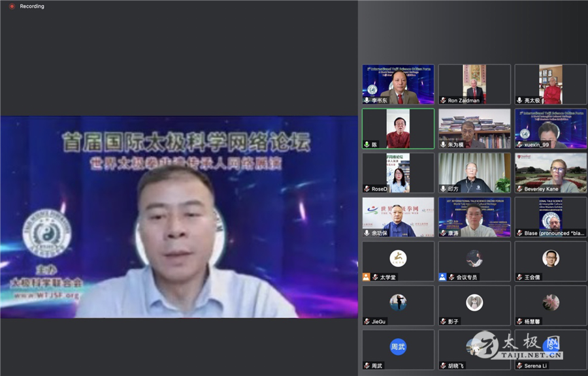Click the profile avatar of 王会儒
This screenshot has height=376, width=588.
tap(550, 258)
